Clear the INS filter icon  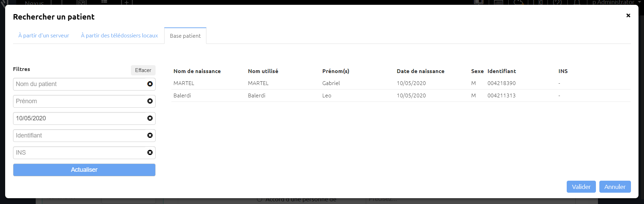(x=150, y=153)
